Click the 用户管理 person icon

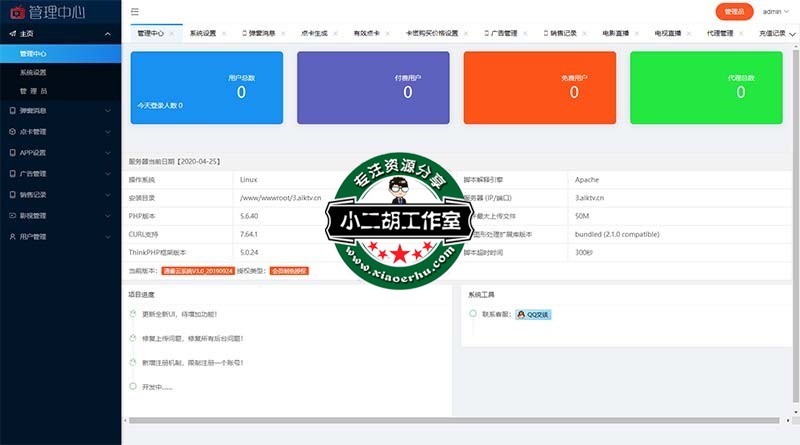(x=12, y=236)
